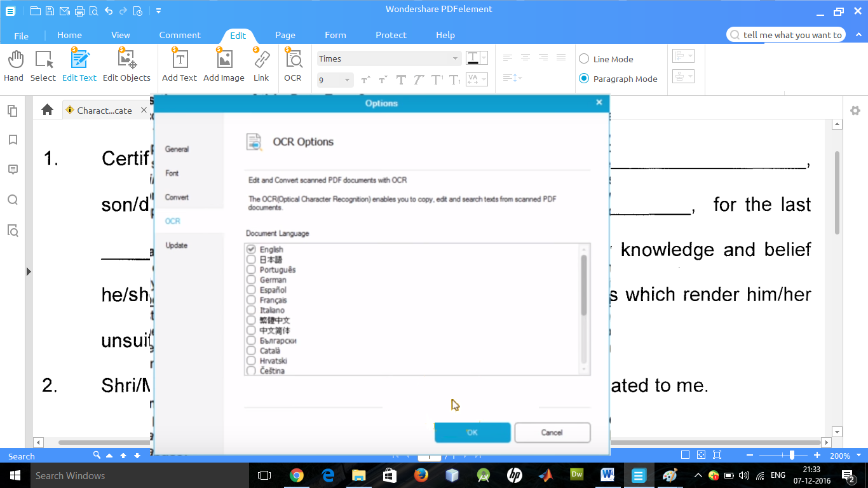Open the Comments panel icon in sidebar
The height and width of the screenshot is (488, 868).
pyautogui.click(x=13, y=170)
